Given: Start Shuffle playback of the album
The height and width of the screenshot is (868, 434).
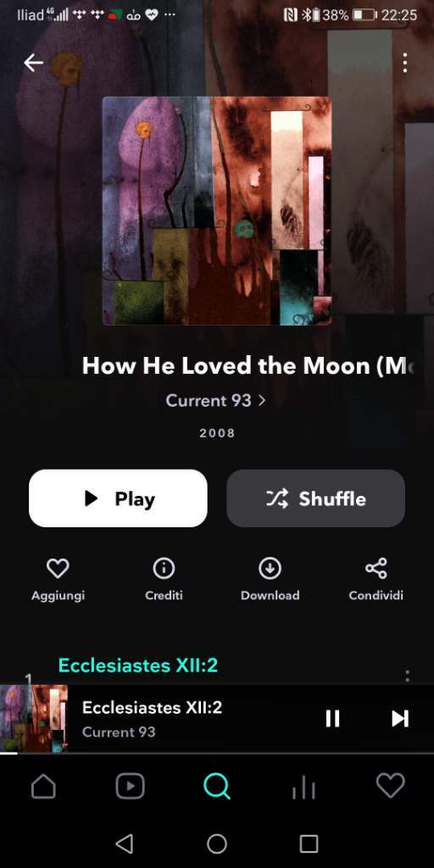Looking at the screenshot, I should [x=315, y=498].
